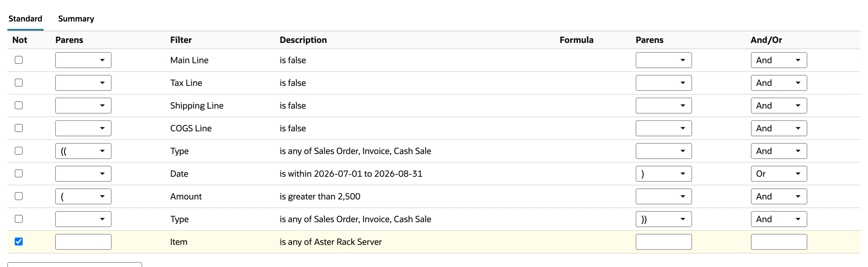Click the Formula column header
The width and height of the screenshot is (868, 267).
click(x=576, y=40)
